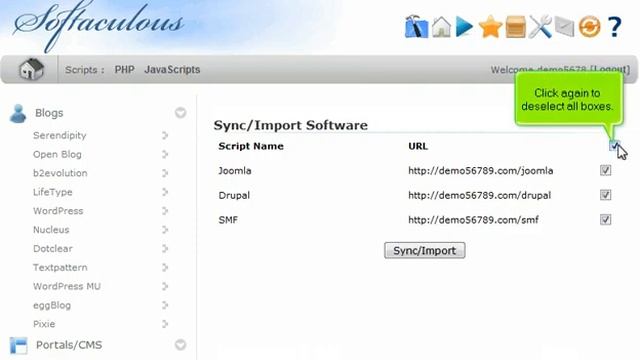Click the orange sync icon in header
The image size is (640, 360).
(x=589, y=27)
